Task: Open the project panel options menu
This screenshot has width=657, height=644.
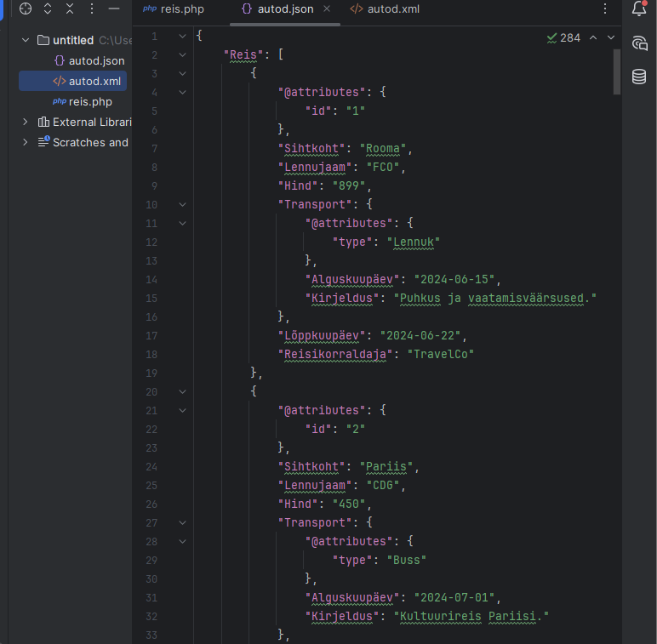Action: coord(92,9)
